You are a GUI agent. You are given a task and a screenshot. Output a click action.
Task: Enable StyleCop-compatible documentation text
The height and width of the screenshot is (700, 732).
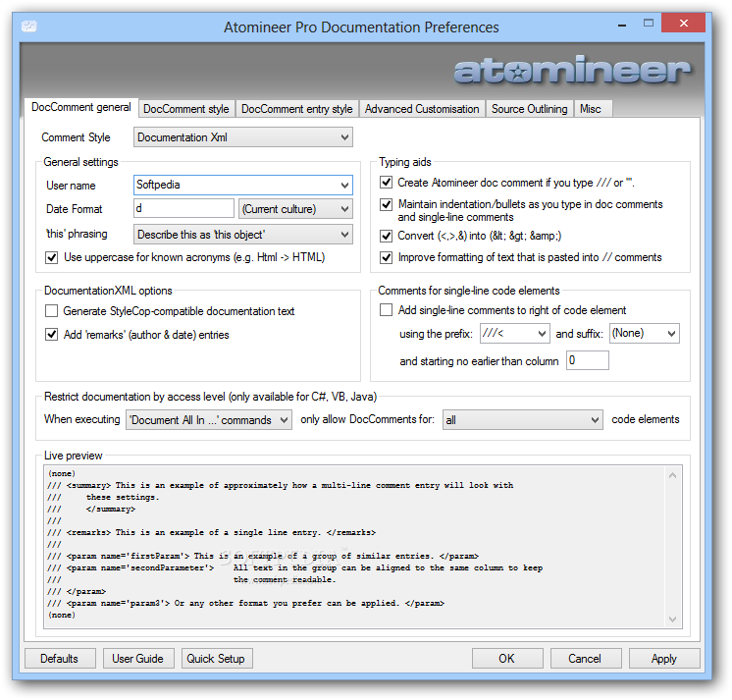[52, 311]
